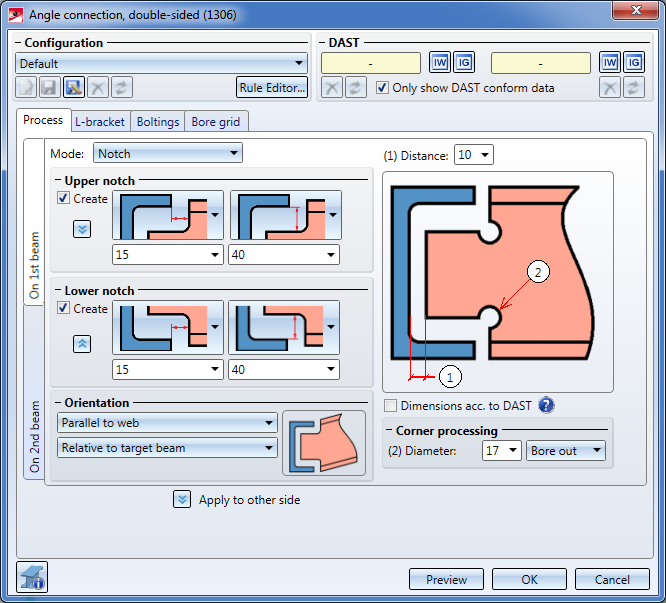The image size is (666, 603).
Task: Click the orientation preview image
Action: click(x=324, y=442)
